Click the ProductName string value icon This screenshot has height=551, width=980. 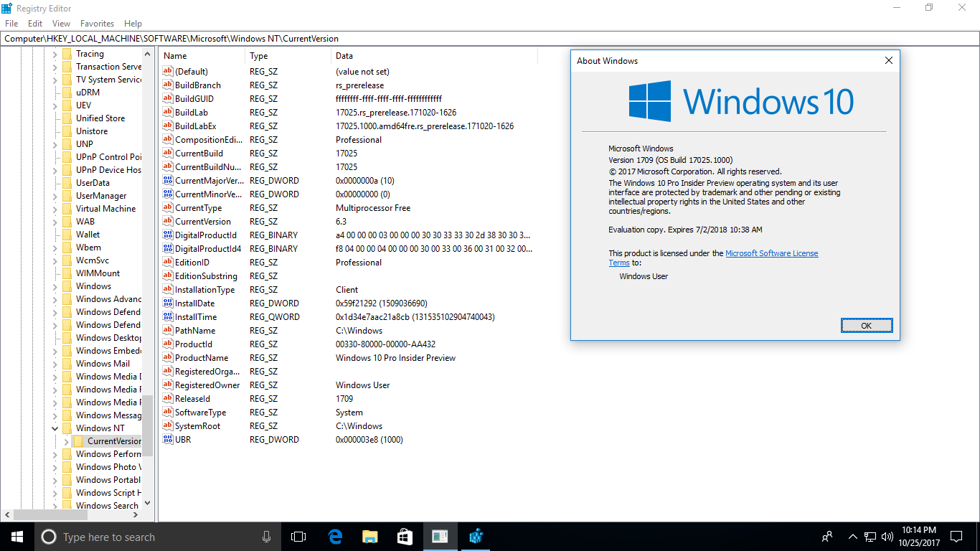pos(168,358)
